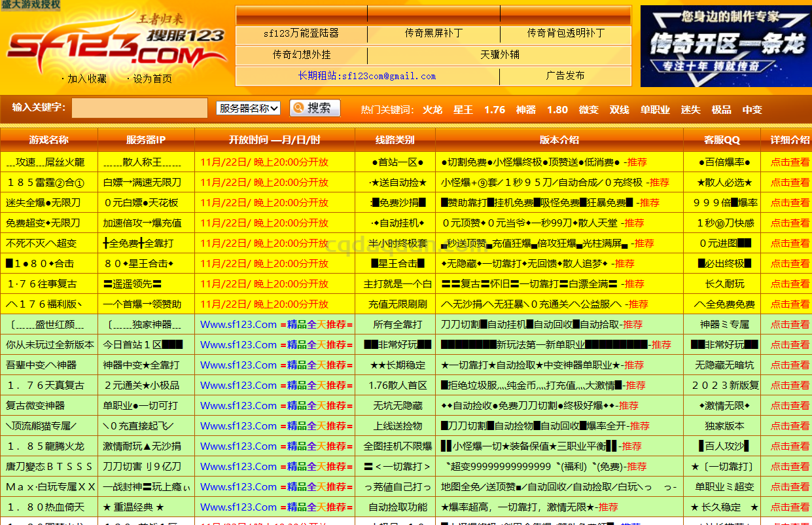Click the 长期租站 email link
Viewport: 812px width, 525px height.
(x=367, y=76)
